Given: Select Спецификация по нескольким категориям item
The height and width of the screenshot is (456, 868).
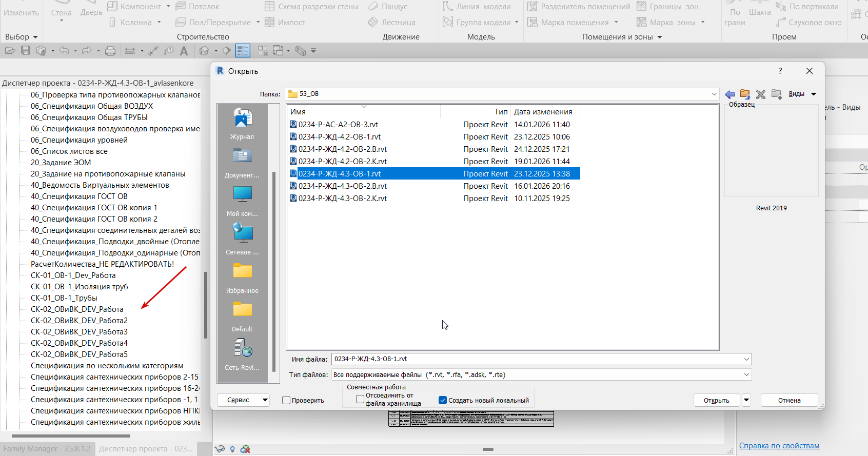Looking at the screenshot, I should tap(107, 366).
